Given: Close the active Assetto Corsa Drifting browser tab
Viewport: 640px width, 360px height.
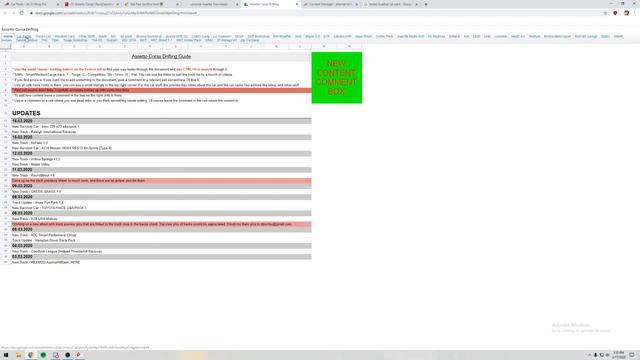Looking at the screenshot, I should click(x=297, y=4).
